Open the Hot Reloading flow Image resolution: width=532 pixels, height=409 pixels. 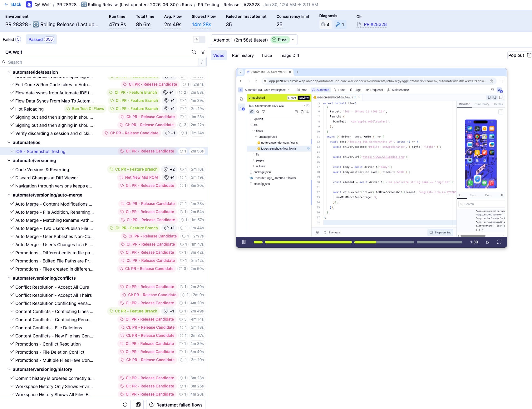[29, 109]
